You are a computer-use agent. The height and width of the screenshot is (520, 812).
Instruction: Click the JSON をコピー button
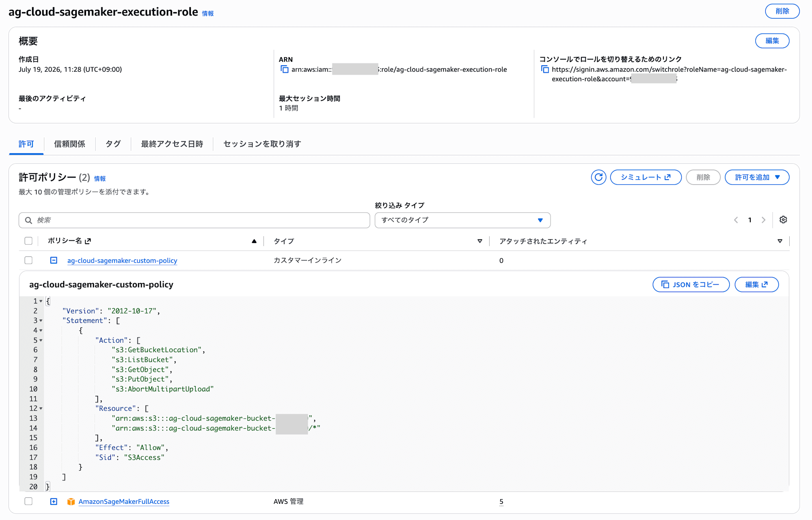[691, 285]
